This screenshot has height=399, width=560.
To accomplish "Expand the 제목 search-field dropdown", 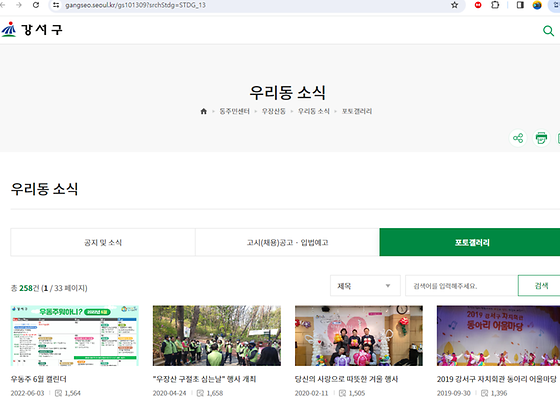I will [365, 286].
